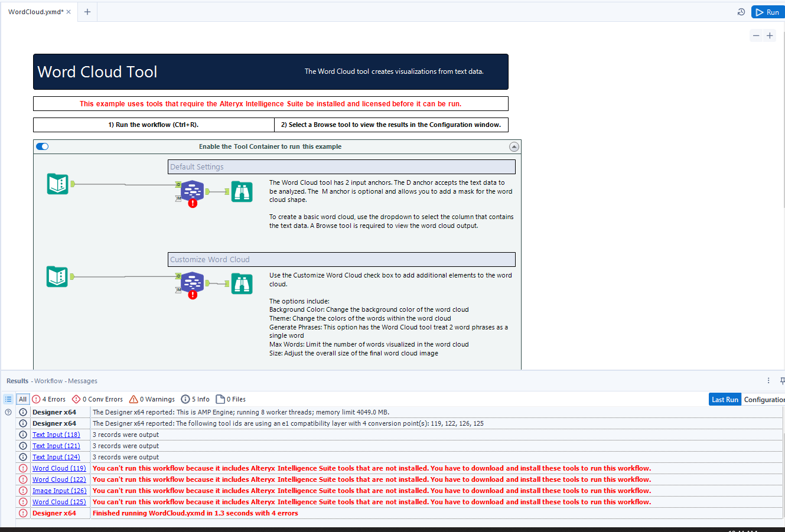Viewport: 785px width, 532px height.
Task: Open a new workflow with the plus tab
Action: 87,11
